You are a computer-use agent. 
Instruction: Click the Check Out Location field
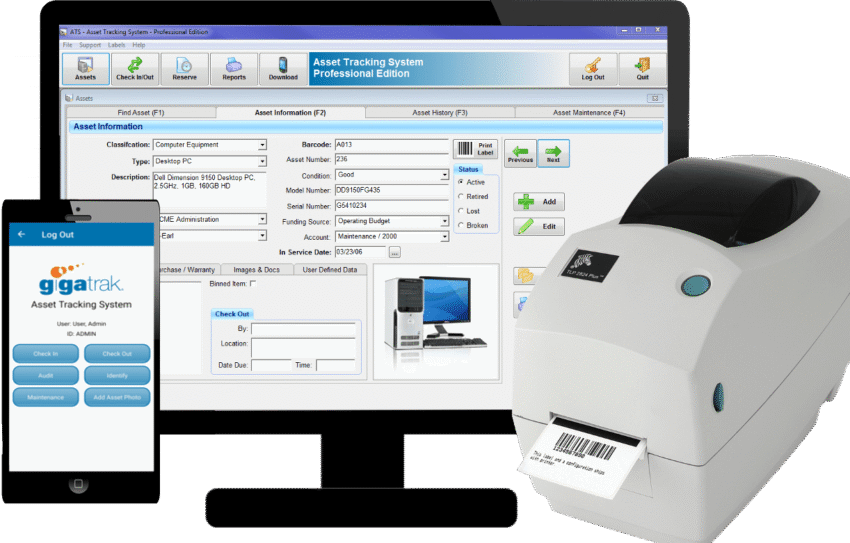click(303, 347)
